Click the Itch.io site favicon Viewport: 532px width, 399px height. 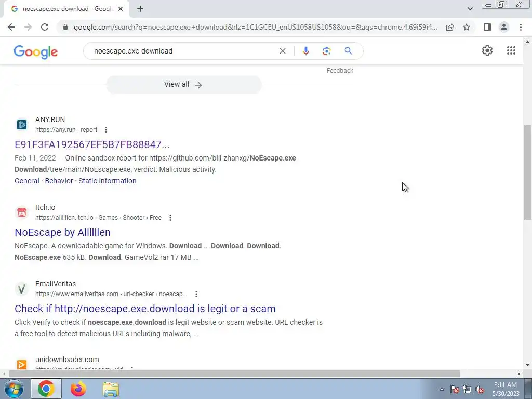[22, 212]
